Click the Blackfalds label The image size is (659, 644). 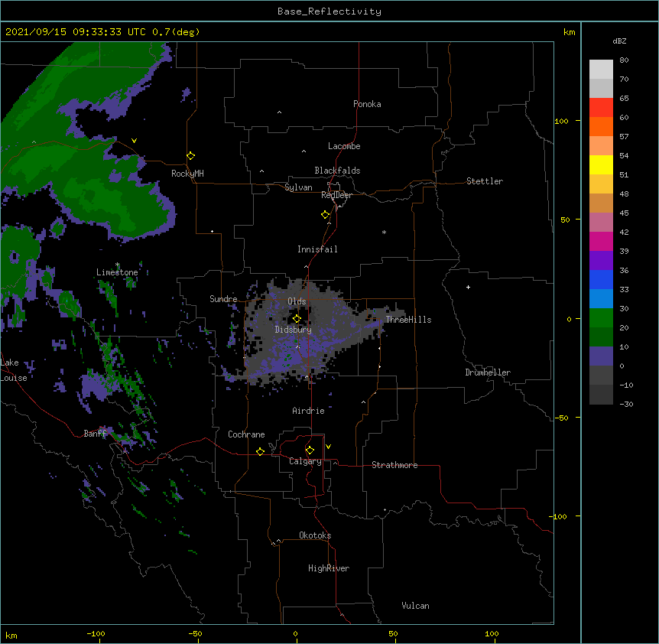coord(337,171)
